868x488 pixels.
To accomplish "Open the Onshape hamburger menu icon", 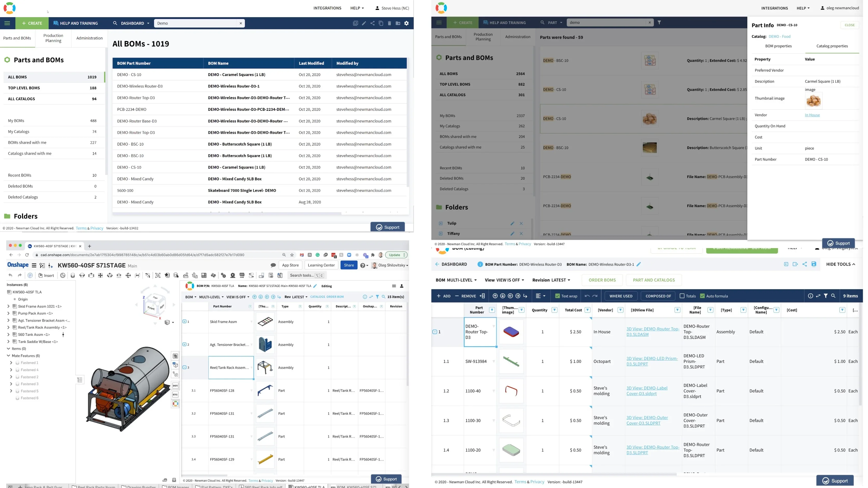I will pos(34,266).
